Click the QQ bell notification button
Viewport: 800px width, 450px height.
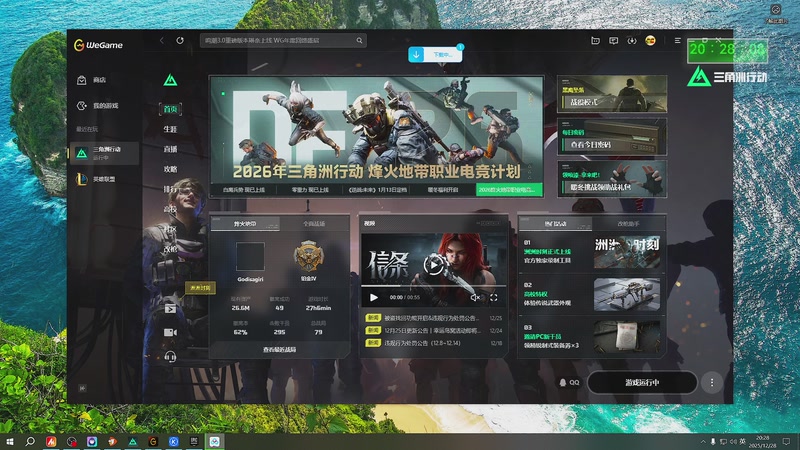569,382
